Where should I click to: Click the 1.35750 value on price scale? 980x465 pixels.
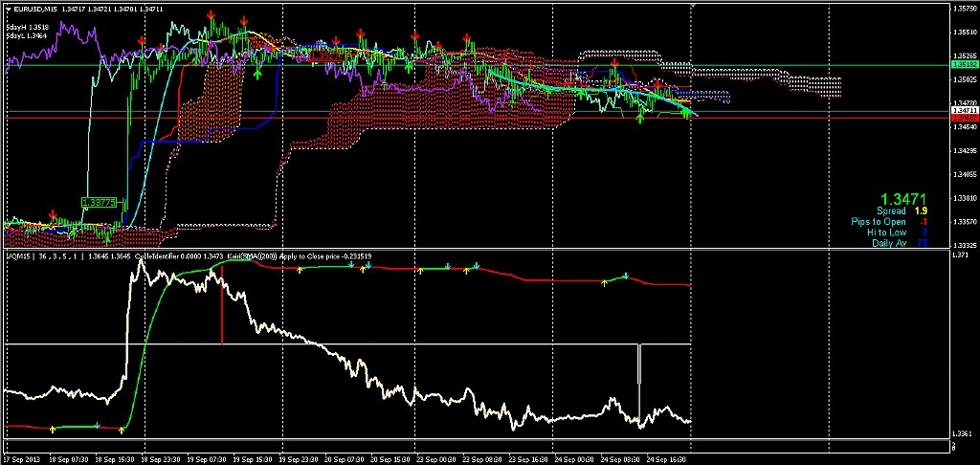963,9
